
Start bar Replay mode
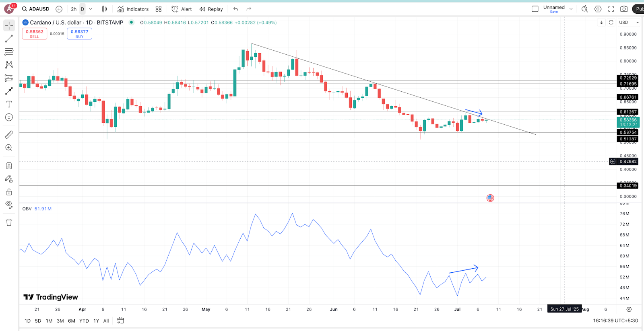(211, 9)
